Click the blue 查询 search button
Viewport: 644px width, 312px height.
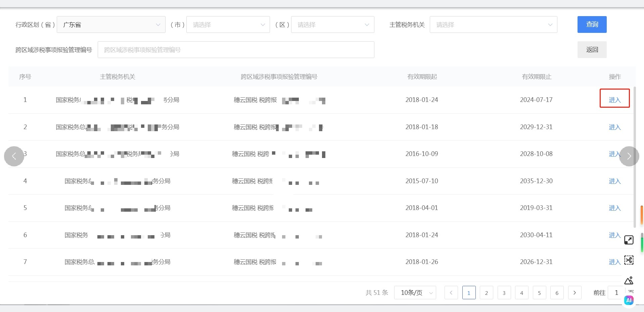(x=592, y=24)
